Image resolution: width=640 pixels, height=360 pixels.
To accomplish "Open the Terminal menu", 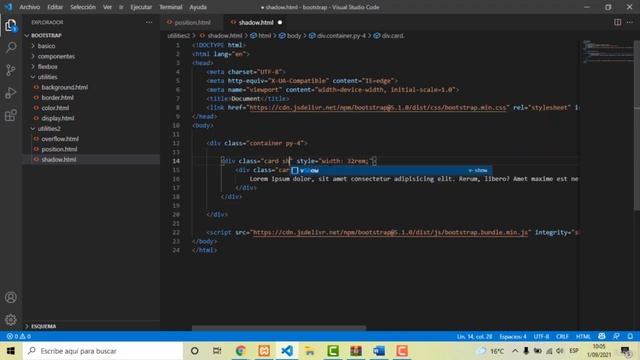I will click(x=171, y=7).
